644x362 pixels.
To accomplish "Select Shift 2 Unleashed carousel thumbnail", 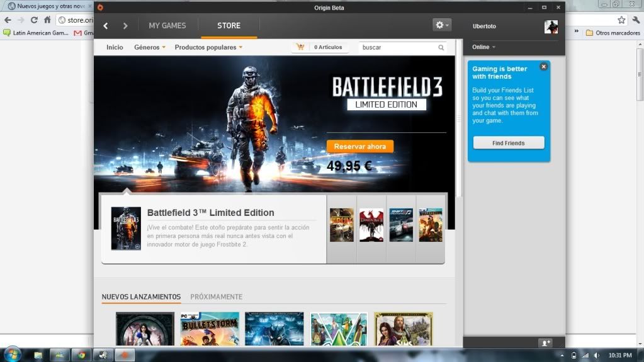I will [401, 225].
